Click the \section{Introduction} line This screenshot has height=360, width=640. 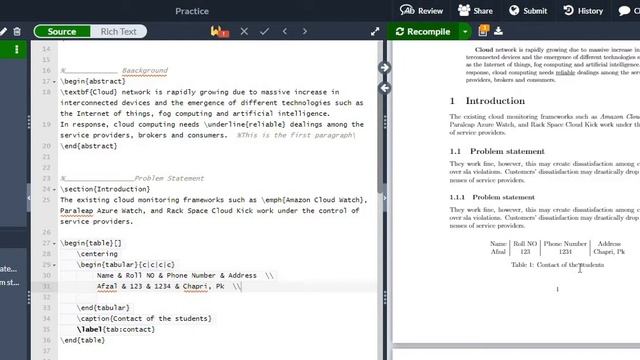click(x=105, y=189)
